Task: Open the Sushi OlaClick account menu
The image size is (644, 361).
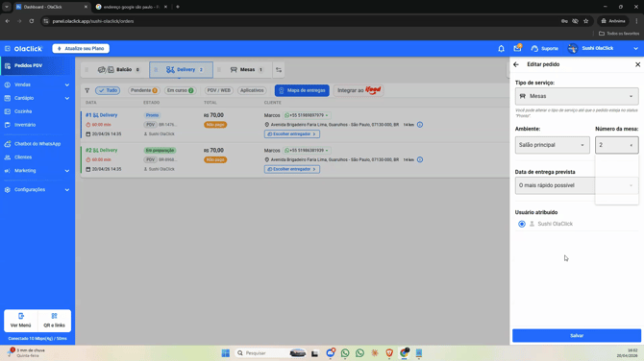Action: coord(603,48)
